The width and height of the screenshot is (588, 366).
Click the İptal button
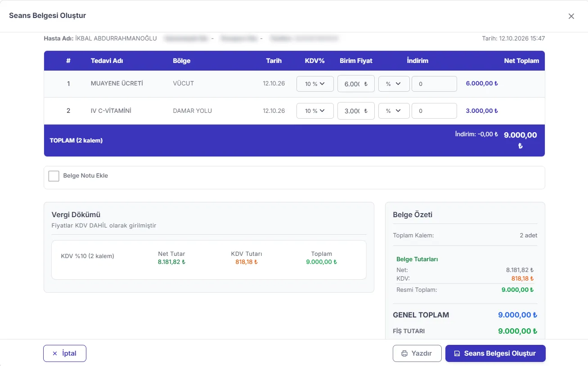(x=65, y=353)
